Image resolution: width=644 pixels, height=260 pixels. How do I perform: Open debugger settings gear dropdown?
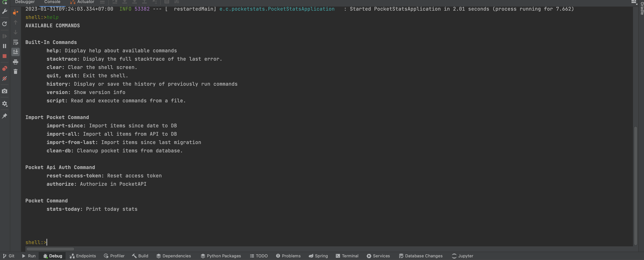tap(5, 103)
